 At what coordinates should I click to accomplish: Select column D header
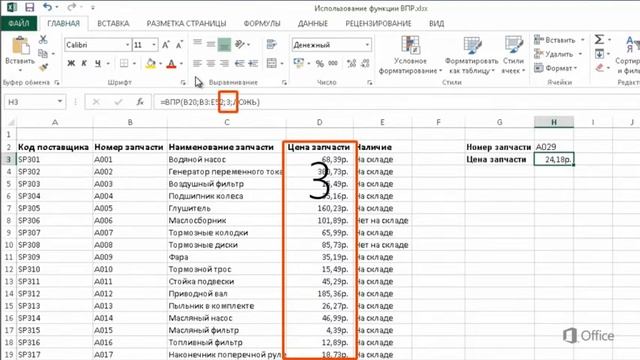[320, 122]
